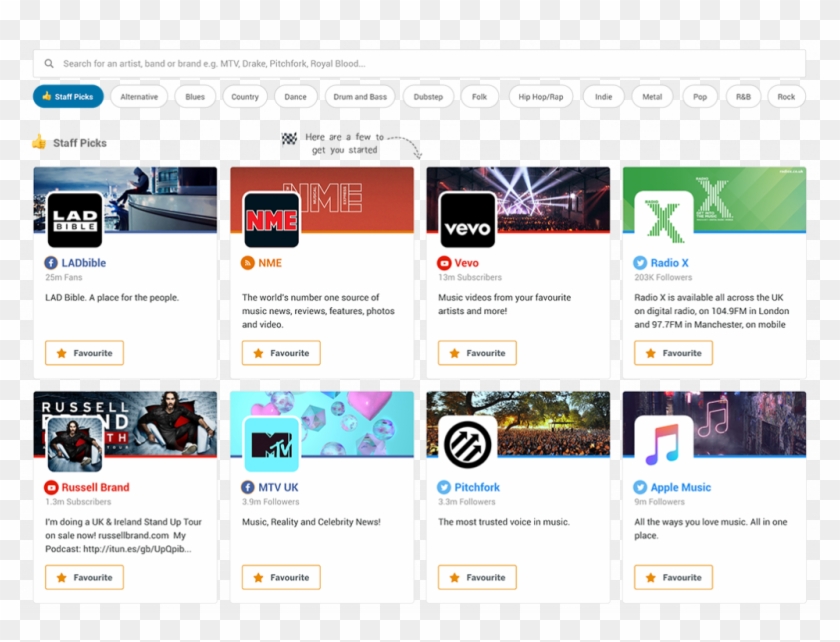The image size is (840, 642).
Task: Select the Staff Picks filter tab
Action: click(x=68, y=97)
